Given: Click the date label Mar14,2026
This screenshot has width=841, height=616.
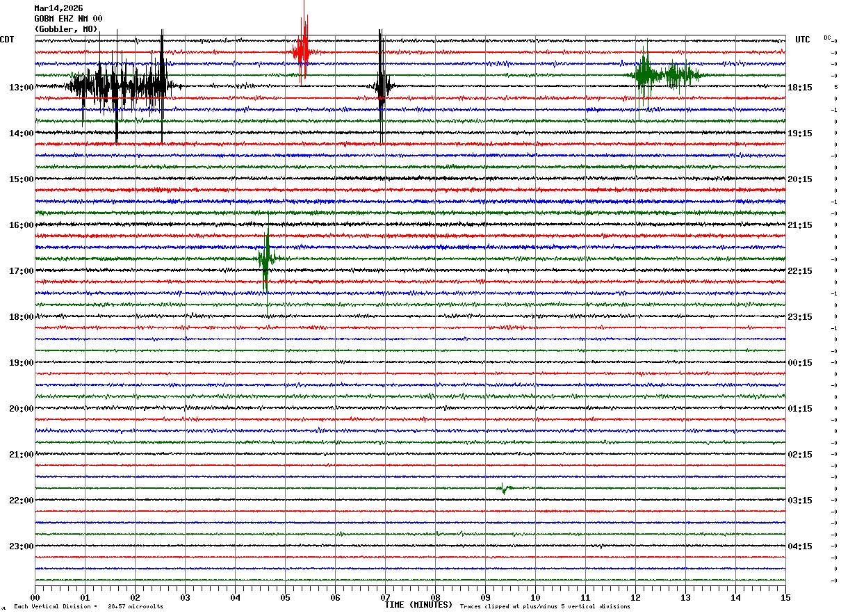Looking at the screenshot, I should [x=58, y=8].
